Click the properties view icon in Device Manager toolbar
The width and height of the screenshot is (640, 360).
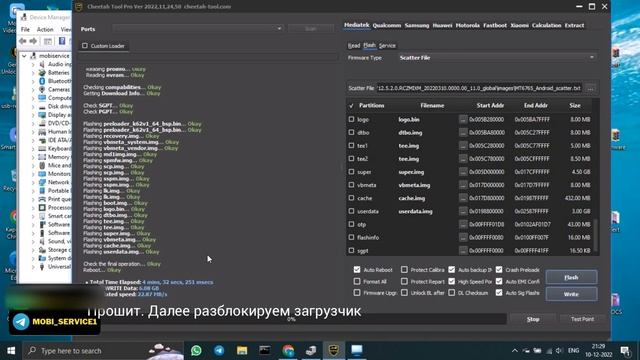point(48,41)
